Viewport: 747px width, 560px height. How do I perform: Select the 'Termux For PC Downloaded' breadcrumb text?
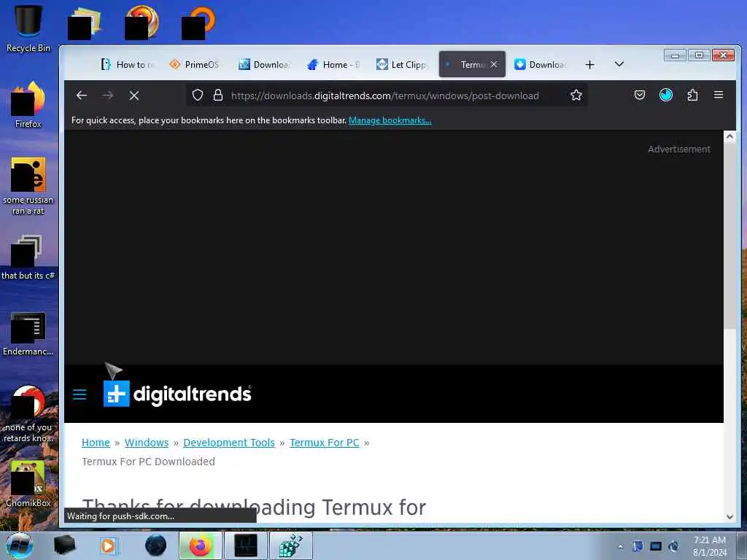148,462
